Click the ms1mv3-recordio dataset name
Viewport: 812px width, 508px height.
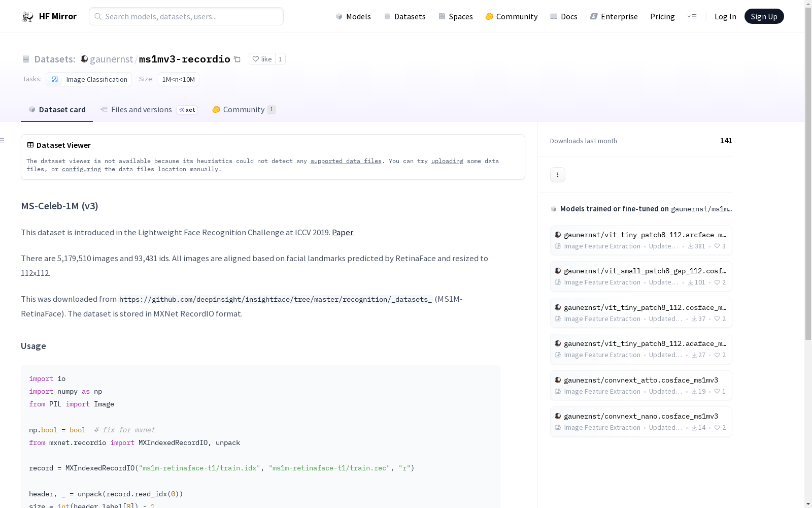(x=185, y=59)
